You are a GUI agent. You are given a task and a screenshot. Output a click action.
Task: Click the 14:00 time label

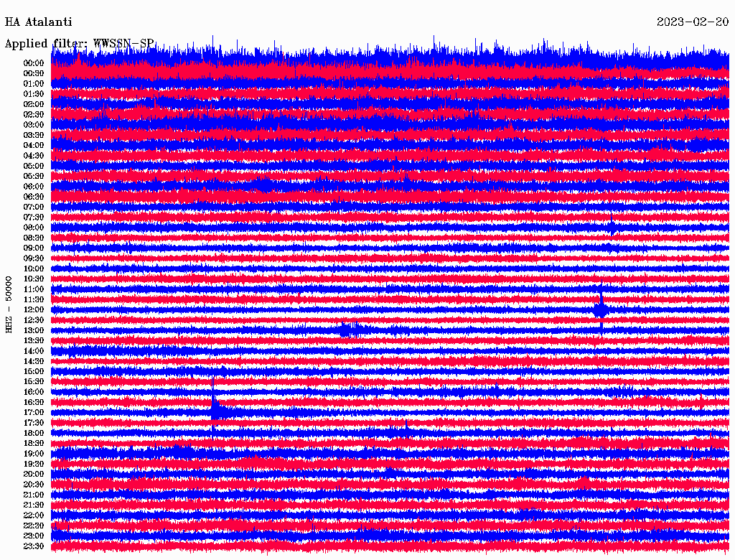(x=34, y=351)
